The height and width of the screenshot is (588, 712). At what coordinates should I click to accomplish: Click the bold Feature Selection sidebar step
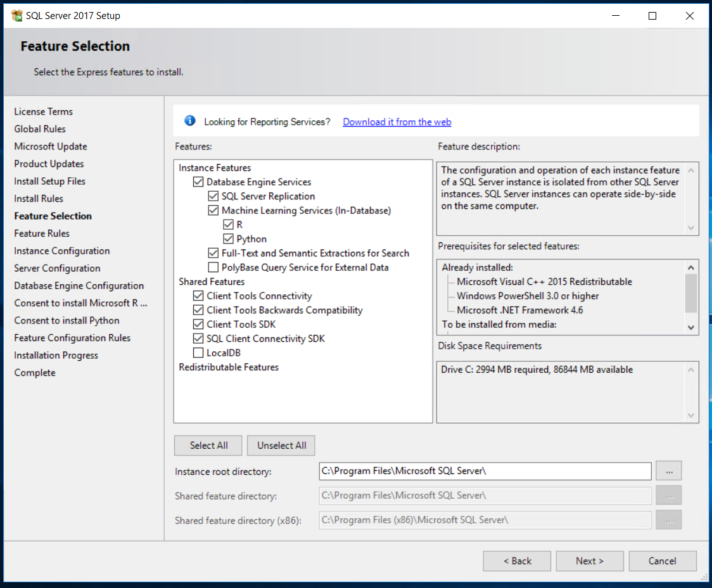(x=53, y=216)
